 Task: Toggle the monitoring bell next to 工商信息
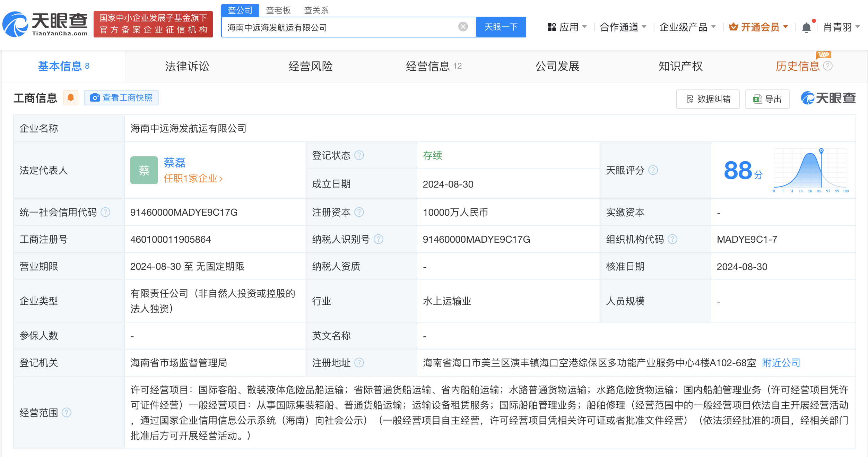coord(71,98)
